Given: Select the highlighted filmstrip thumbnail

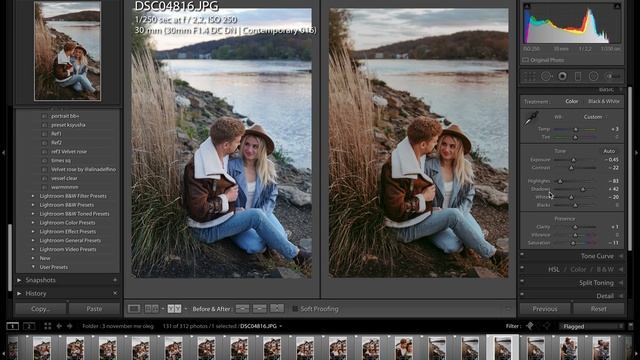Looking at the screenshot, I should tap(502, 347).
